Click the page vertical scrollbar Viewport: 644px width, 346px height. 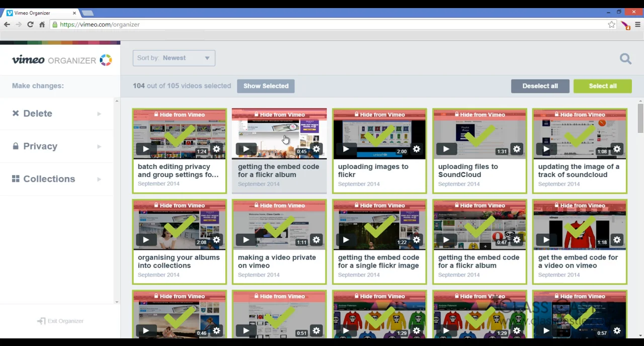(640, 118)
